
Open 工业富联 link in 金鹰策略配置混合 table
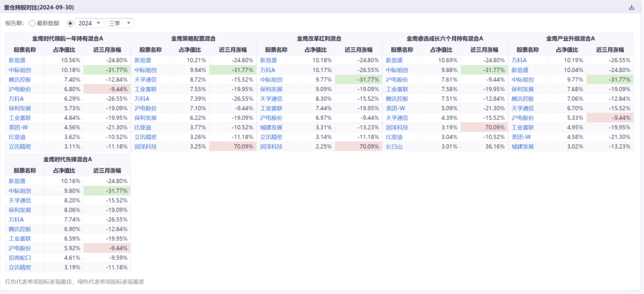pos(145,89)
